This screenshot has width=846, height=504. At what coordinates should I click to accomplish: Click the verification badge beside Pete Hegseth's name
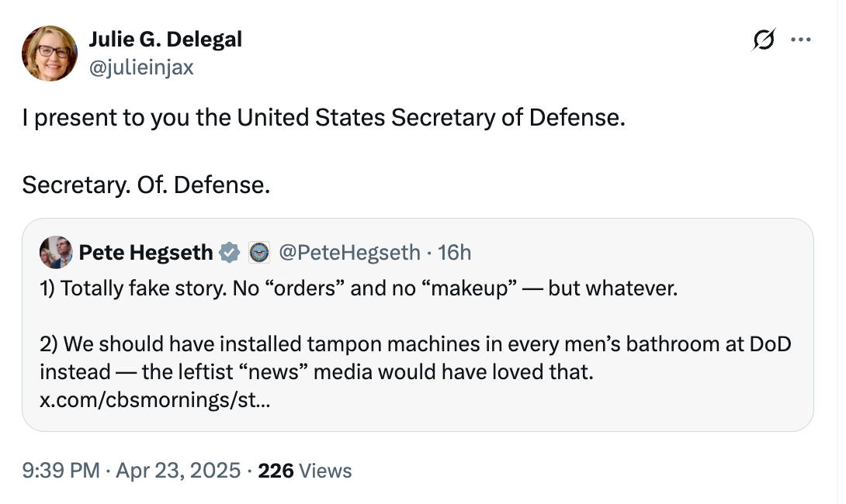point(229,252)
